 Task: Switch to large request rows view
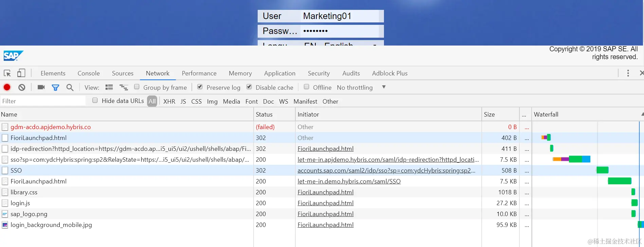[109, 87]
